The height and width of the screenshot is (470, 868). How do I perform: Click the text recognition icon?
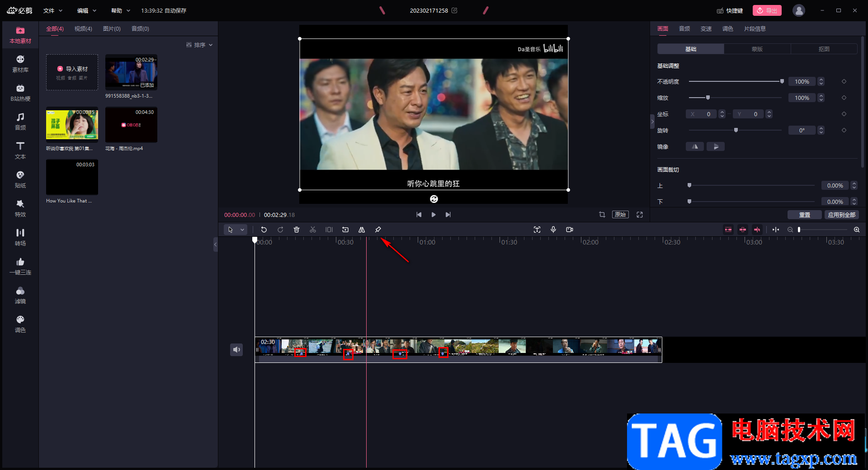click(x=537, y=230)
